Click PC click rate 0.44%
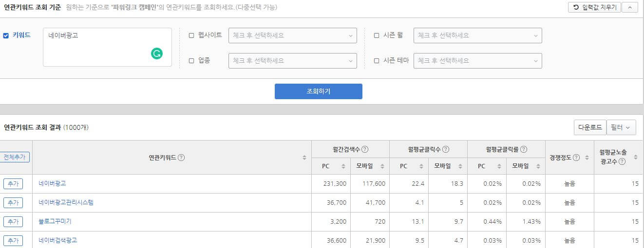Image resolution: width=644 pixels, height=248 pixels. pyautogui.click(x=492, y=222)
